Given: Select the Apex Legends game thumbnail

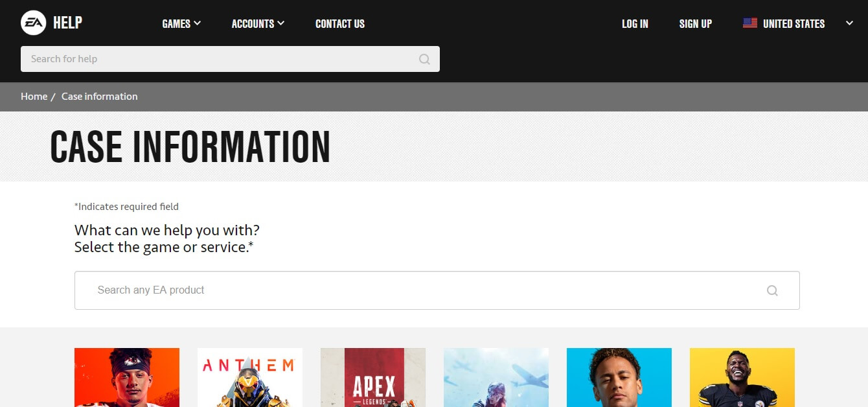Looking at the screenshot, I should pos(373,377).
